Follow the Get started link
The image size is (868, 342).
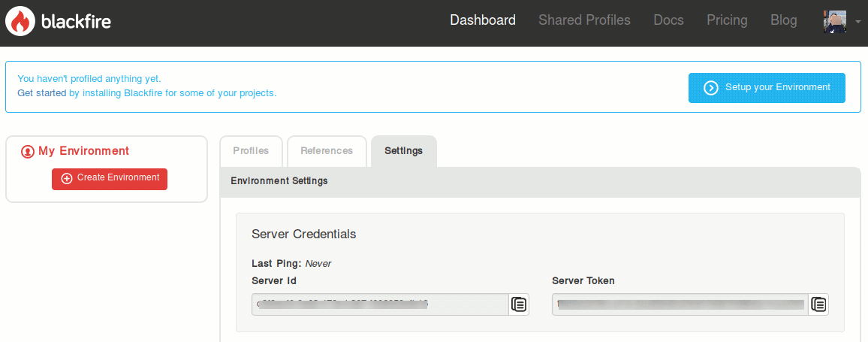pyautogui.click(x=42, y=93)
